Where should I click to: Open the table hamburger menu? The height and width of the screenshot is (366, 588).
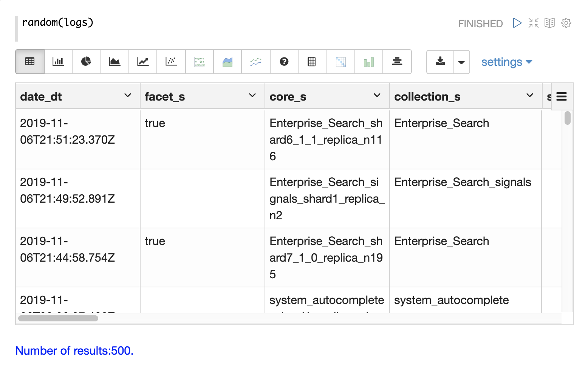(562, 97)
